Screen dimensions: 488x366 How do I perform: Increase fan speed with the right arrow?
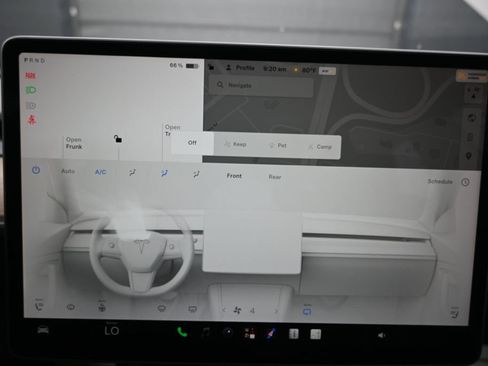[276, 311]
